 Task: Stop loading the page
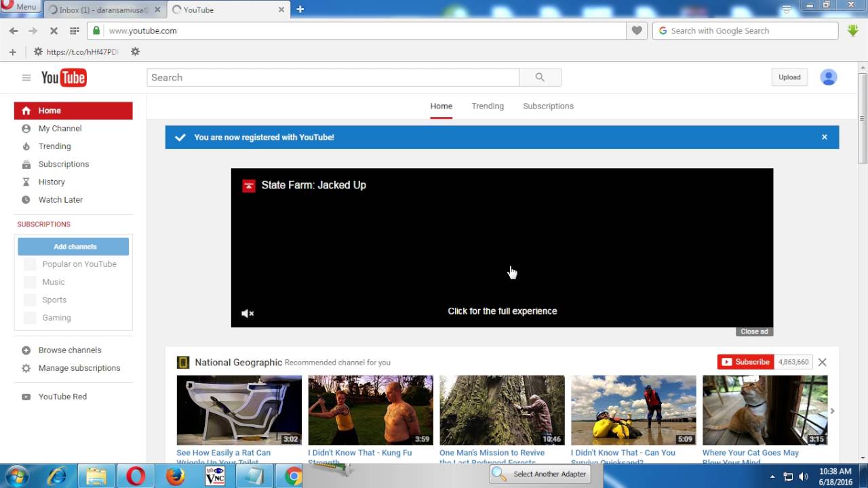pyautogui.click(x=54, y=30)
